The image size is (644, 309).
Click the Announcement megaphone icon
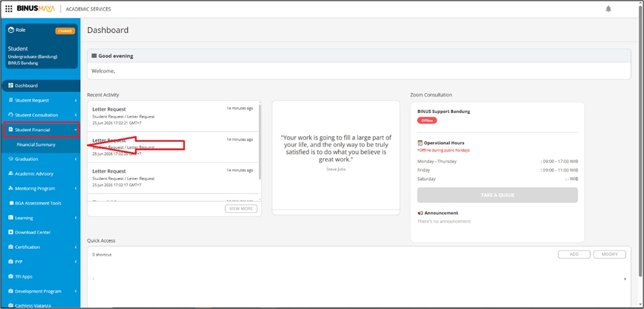pyautogui.click(x=420, y=213)
